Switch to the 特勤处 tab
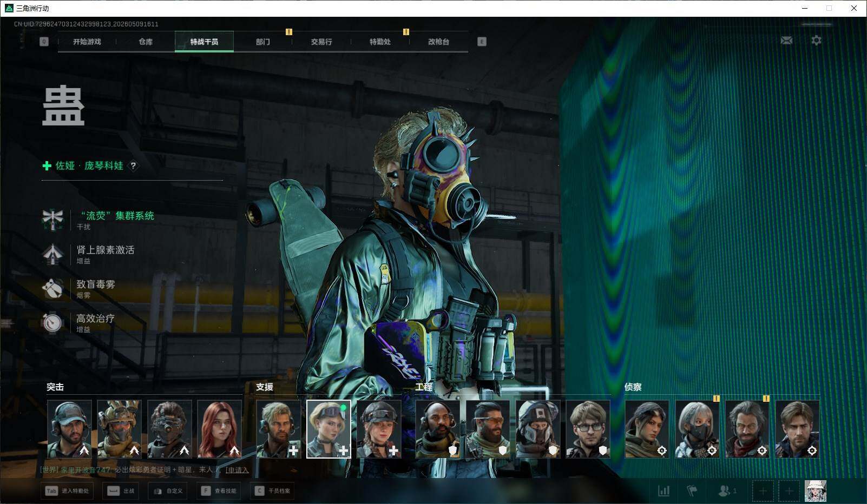 380,42
